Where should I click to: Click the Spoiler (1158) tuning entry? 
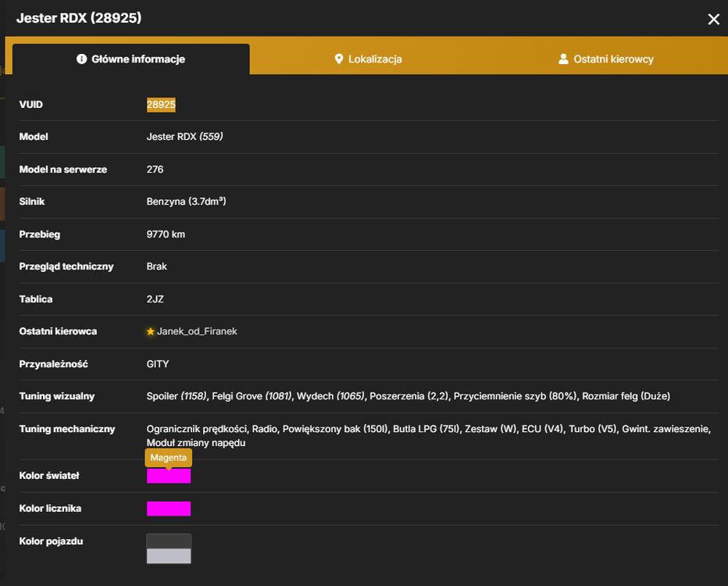coord(177,396)
